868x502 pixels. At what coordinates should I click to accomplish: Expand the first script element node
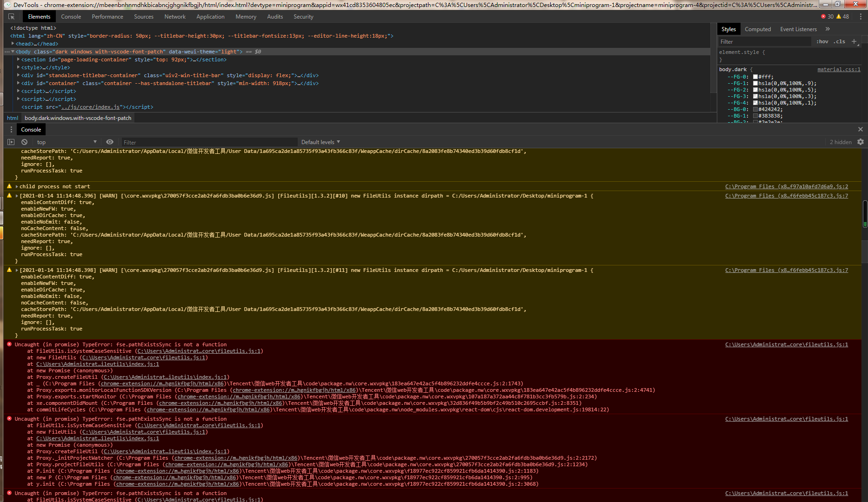(18, 91)
